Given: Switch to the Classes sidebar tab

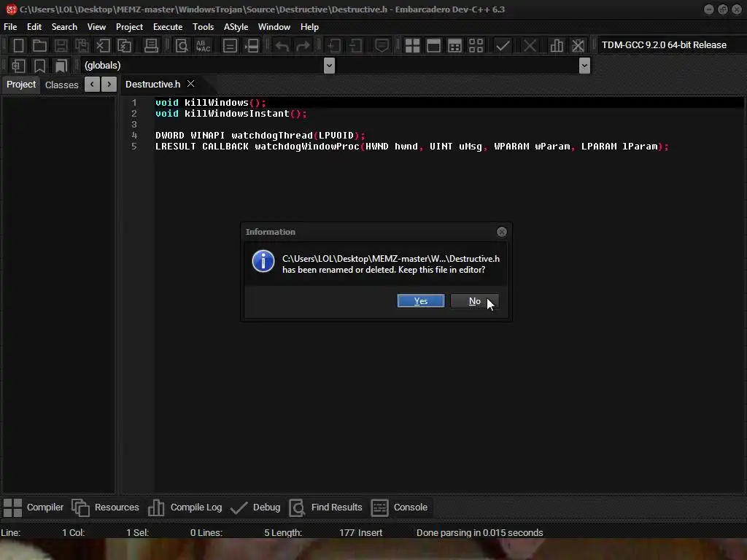Looking at the screenshot, I should (x=61, y=85).
